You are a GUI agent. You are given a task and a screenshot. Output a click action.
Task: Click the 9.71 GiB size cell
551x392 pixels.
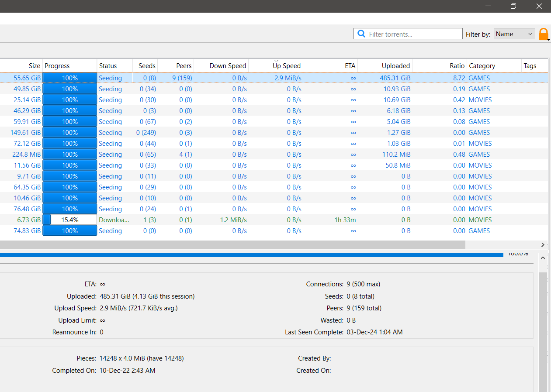pos(29,176)
